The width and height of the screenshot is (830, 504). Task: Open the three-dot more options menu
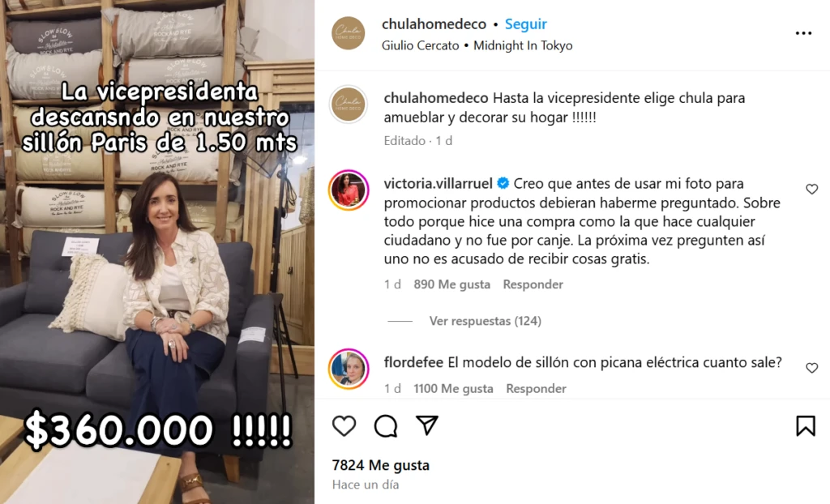pyautogui.click(x=803, y=33)
